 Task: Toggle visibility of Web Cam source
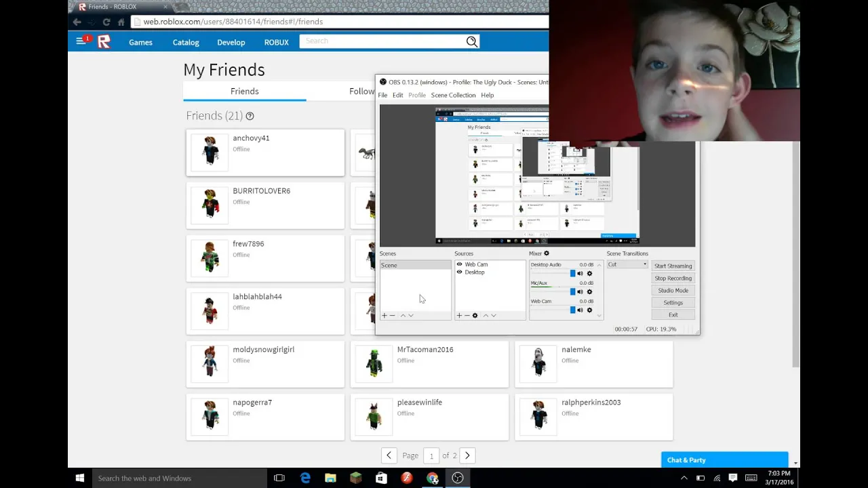459,264
